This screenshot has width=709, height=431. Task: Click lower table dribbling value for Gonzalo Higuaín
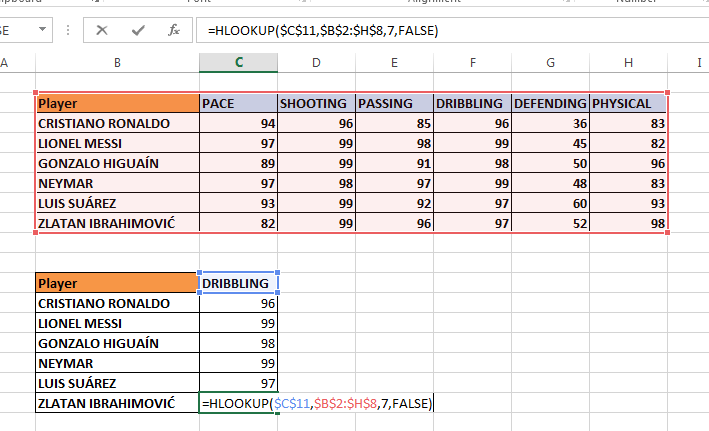click(x=238, y=342)
